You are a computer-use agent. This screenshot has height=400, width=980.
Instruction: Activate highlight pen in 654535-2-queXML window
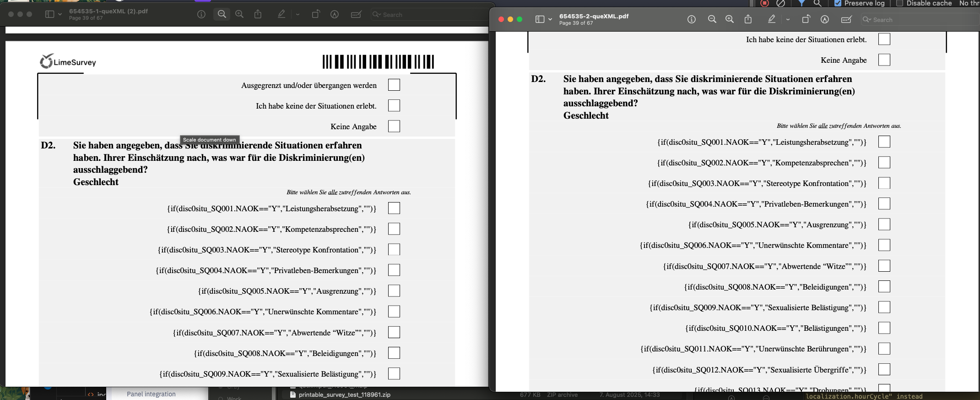772,19
